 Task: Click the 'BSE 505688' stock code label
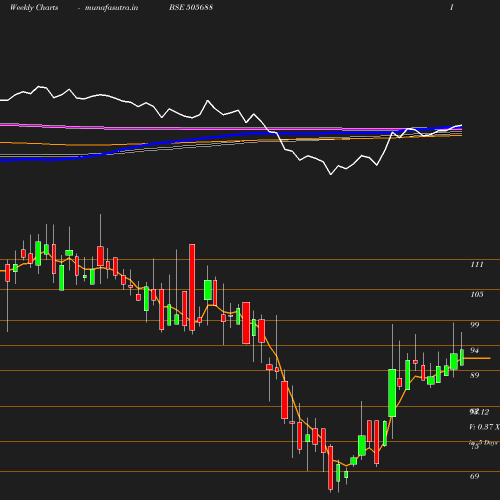pos(191,7)
